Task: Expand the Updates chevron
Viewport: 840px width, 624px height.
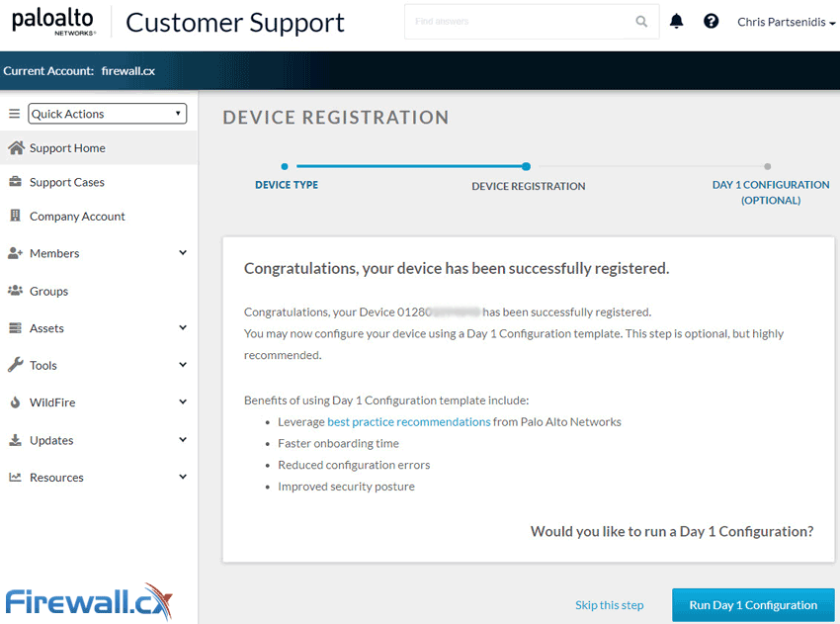Action: (183, 440)
